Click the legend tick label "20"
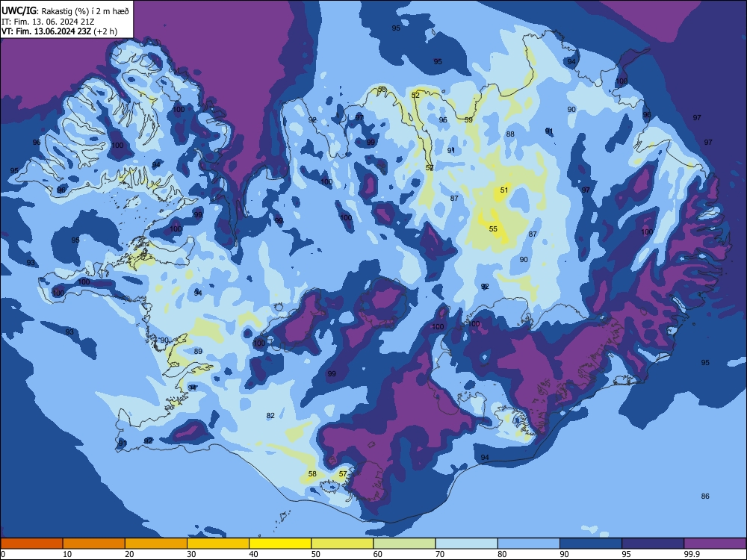The height and width of the screenshot is (560, 747). [129, 554]
